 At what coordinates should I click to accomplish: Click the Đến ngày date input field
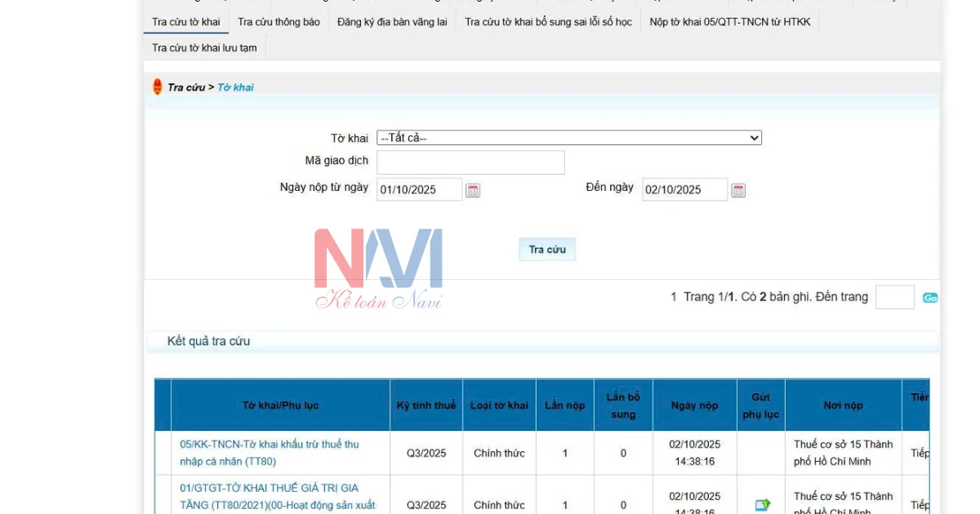[683, 189]
